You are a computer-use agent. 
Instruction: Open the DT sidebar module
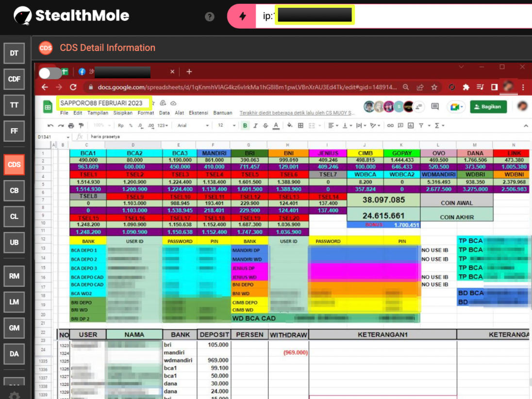(14, 53)
